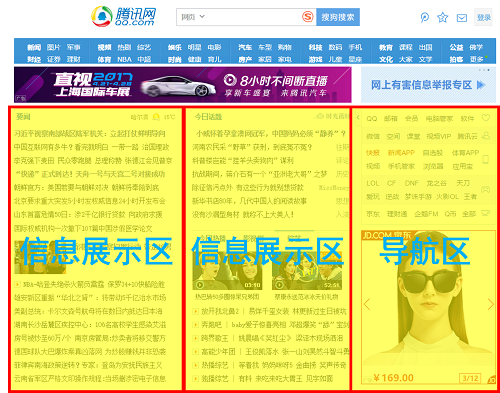Open 体育 in the blue navigation bar

click(x=104, y=59)
